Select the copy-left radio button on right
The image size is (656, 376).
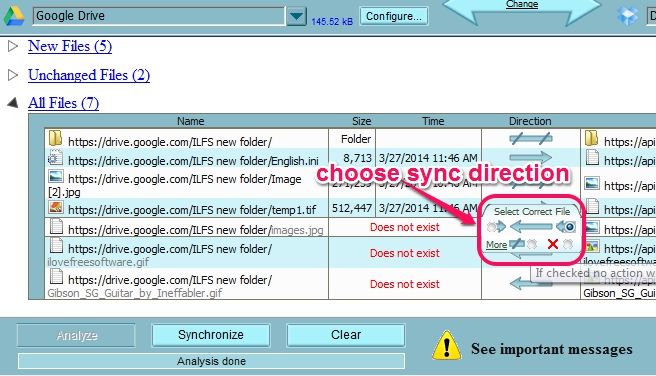pyautogui.click(x=570, y=227)
